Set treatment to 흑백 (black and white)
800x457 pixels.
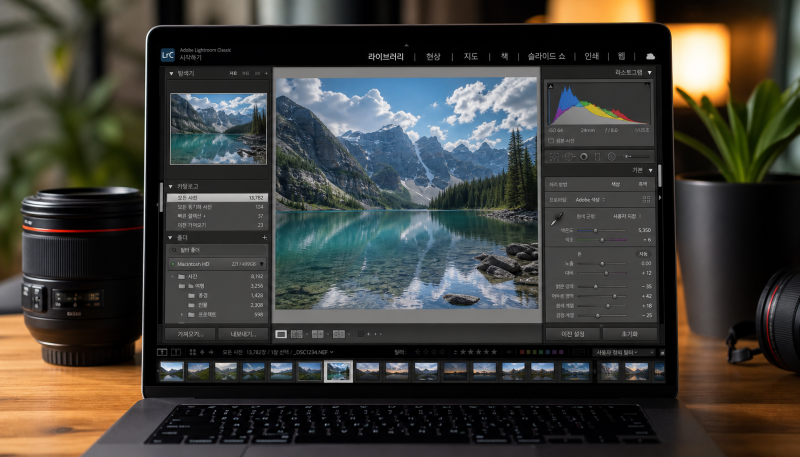pyautogui.click(x=643, y=184)
